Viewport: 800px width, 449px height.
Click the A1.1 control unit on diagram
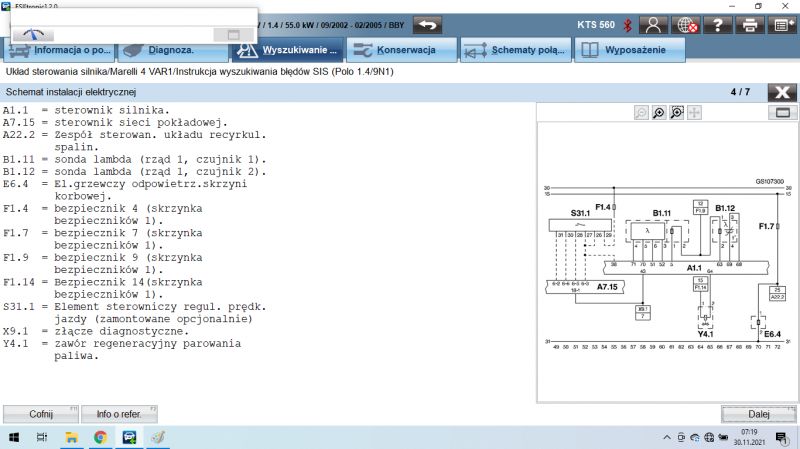[686, 267]
